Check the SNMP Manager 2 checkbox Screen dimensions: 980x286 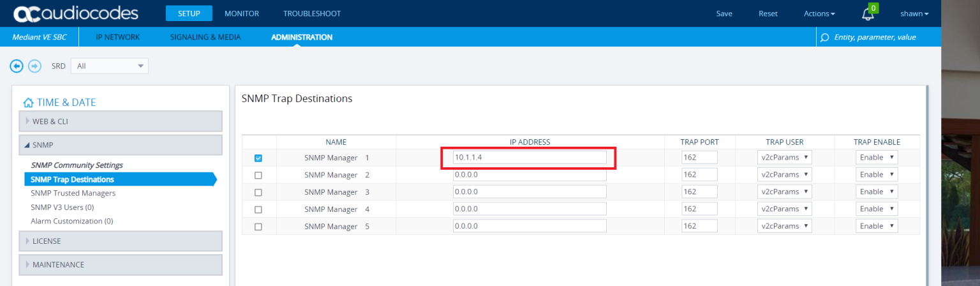258,175
